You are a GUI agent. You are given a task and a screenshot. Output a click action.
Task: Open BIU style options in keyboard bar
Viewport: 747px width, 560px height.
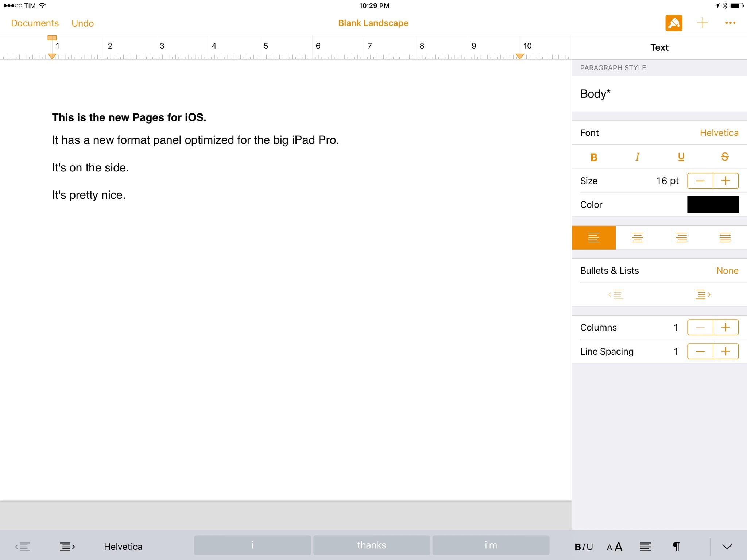pos(584,547)
